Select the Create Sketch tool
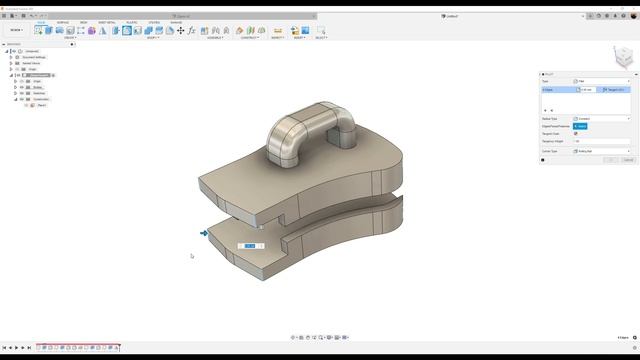640x360 pixels. click(38, 30)
